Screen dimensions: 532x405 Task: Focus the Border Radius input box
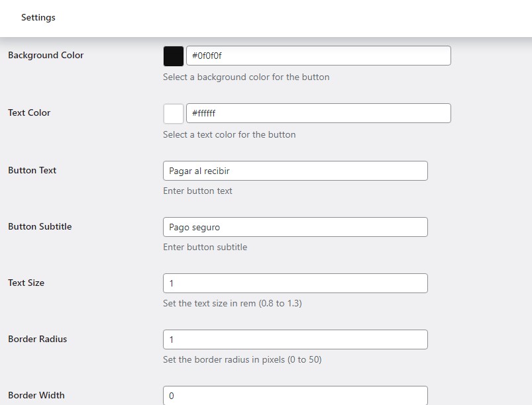click(295, 339)
